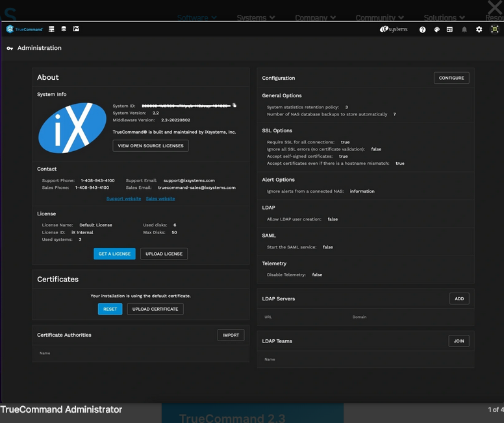Open the theme palette icon
This screenshot has height=423, width=504.
click(437, 30)
